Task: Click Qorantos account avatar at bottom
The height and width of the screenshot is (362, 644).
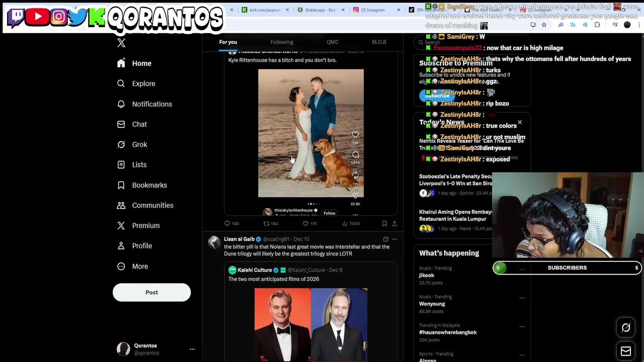Action: coord(123,349)
